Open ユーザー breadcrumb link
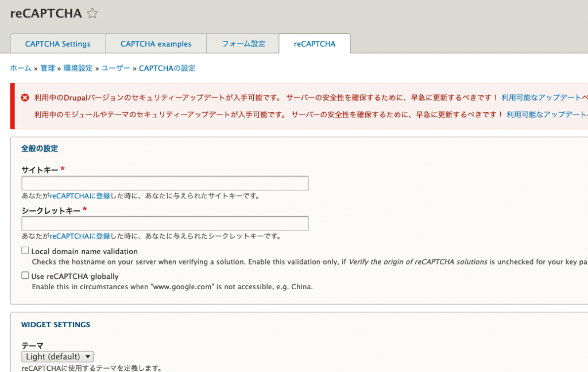This screenshot has height=372, width=588. 116,68
